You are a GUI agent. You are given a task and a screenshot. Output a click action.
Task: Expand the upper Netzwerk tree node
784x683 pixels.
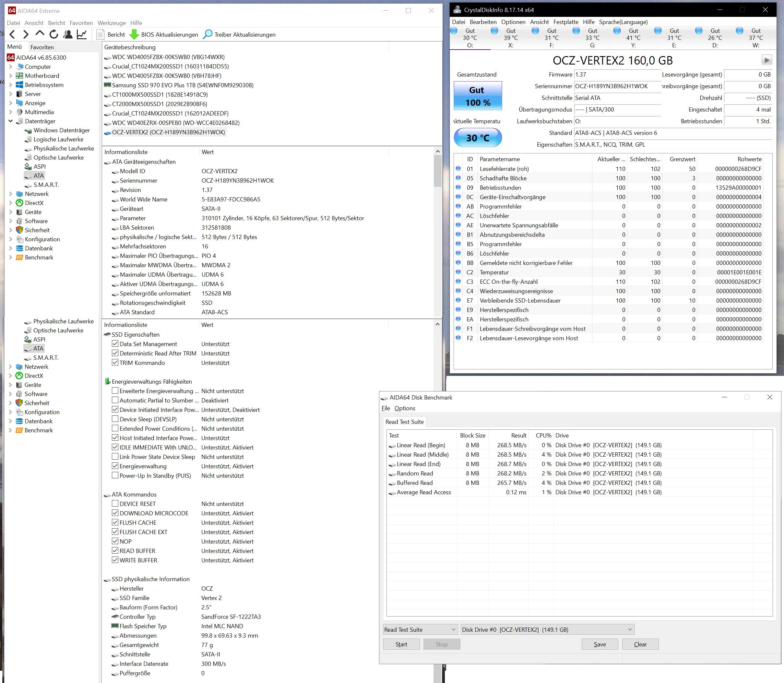click(x=11, y=194)
